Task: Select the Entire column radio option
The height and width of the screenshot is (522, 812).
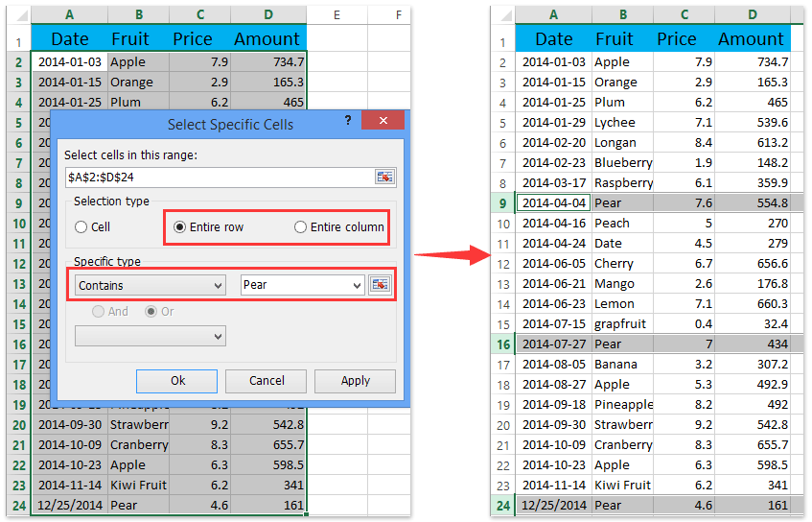Action: click(x=301, y=227)
